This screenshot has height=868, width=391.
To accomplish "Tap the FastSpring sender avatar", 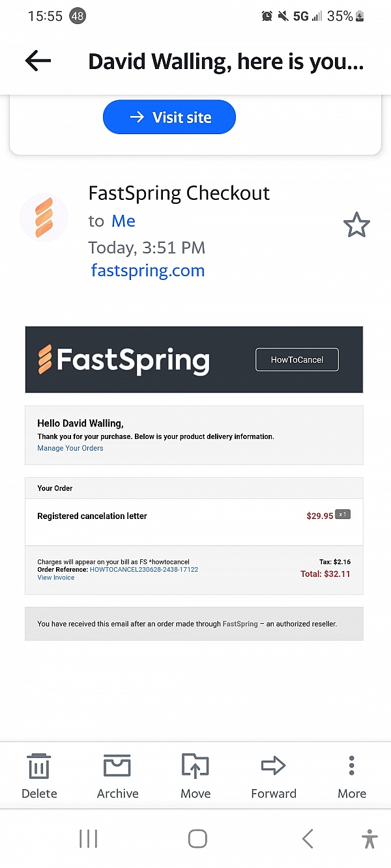I will coord(44,218).
